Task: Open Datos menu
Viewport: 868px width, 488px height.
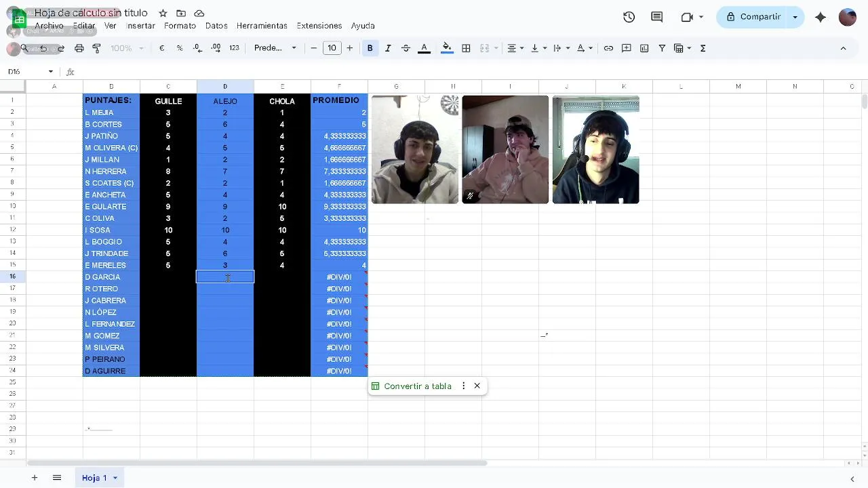Action: 216,26
